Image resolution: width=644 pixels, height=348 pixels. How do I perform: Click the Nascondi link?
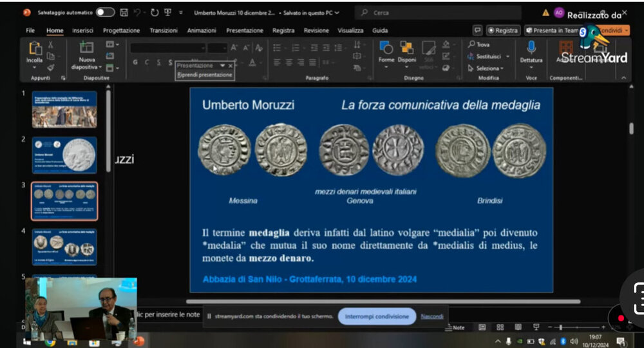click(x=432, y=316)
